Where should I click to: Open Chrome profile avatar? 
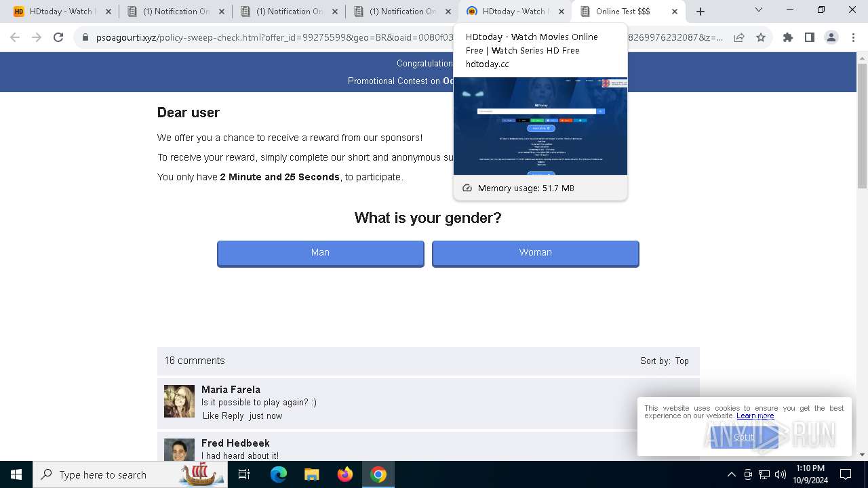click(831, 38)
